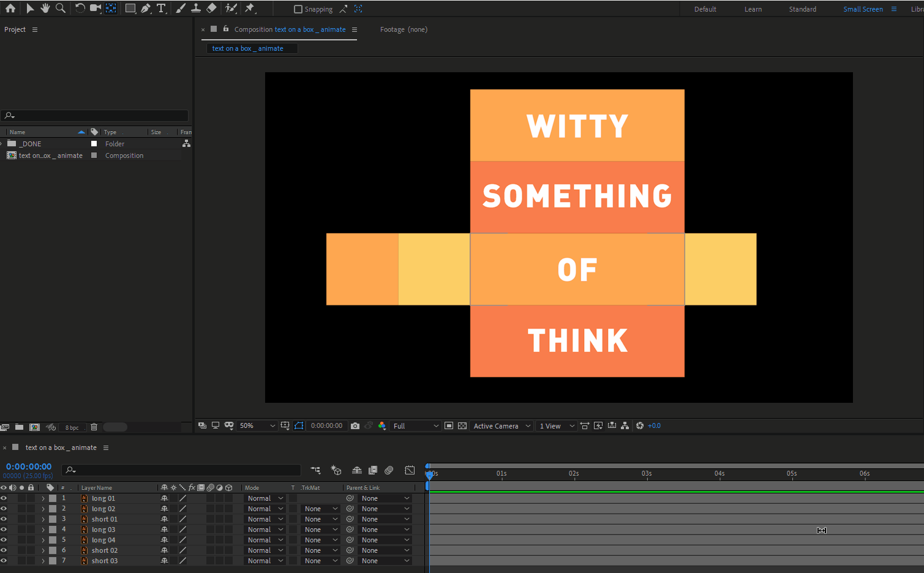Viewport: 924px width, 573px height.
Task: Hide the long 01 layer
Action: click(4, 498)
